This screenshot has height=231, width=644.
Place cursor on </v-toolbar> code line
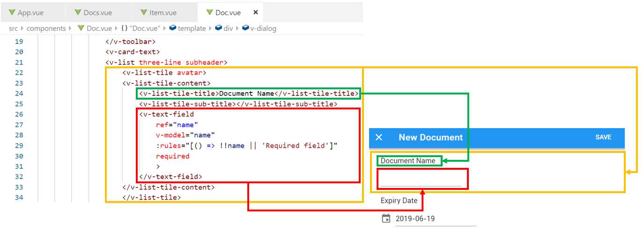click(x=131, y=42)
